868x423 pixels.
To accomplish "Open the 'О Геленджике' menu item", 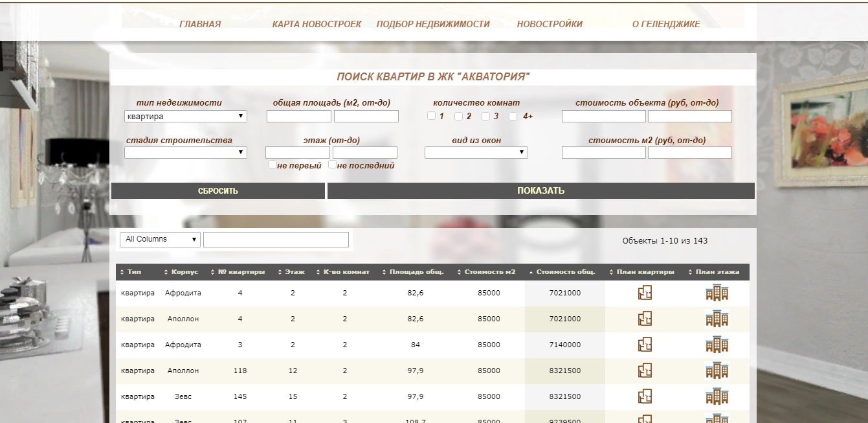I will click(x=666, y=24).
